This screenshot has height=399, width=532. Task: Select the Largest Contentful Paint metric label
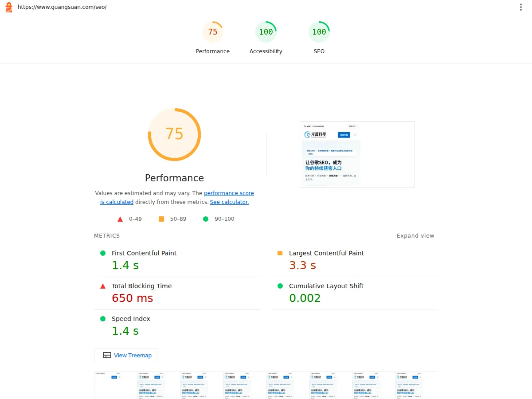326,253
